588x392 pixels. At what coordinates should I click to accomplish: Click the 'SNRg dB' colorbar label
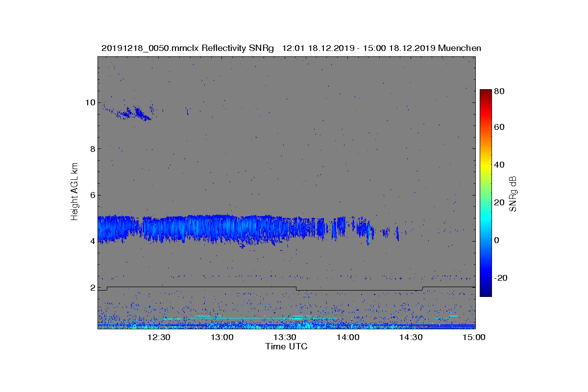[514, 194]
